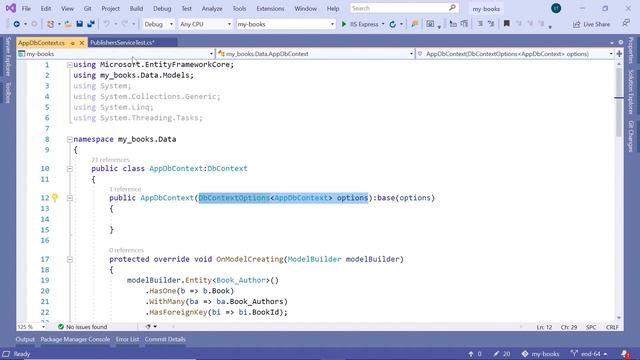This screenshot has height=360, width=640.
Task: Open the Git menu
Action: pyautogui.click(x=87, y=8)
